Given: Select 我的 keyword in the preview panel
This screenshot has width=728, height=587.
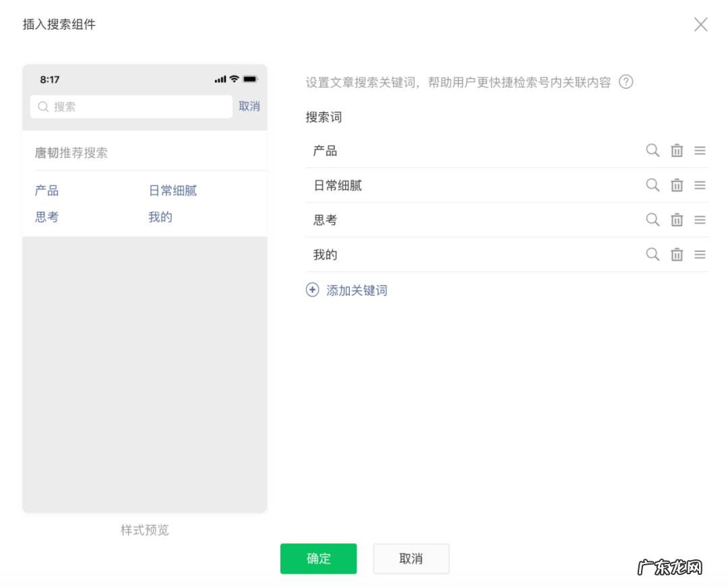Looking at the screenshot, I should click(x=159, y=217).
